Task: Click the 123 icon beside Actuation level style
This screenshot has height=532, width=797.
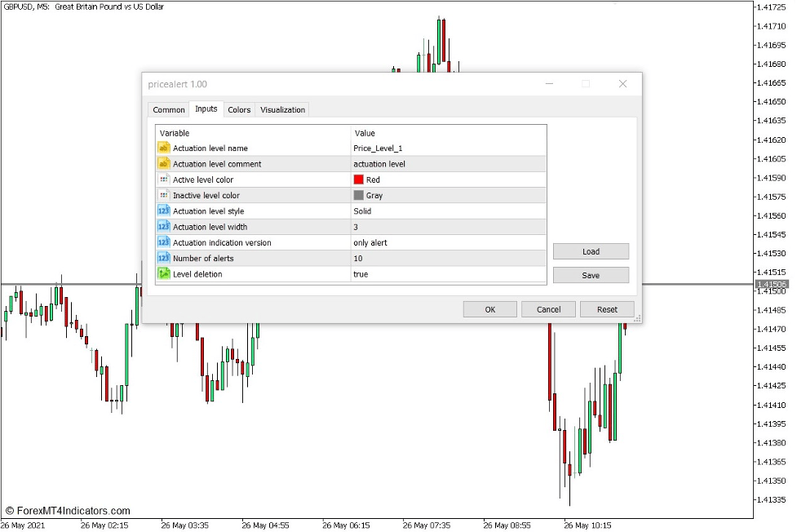Action: [163, 211]
